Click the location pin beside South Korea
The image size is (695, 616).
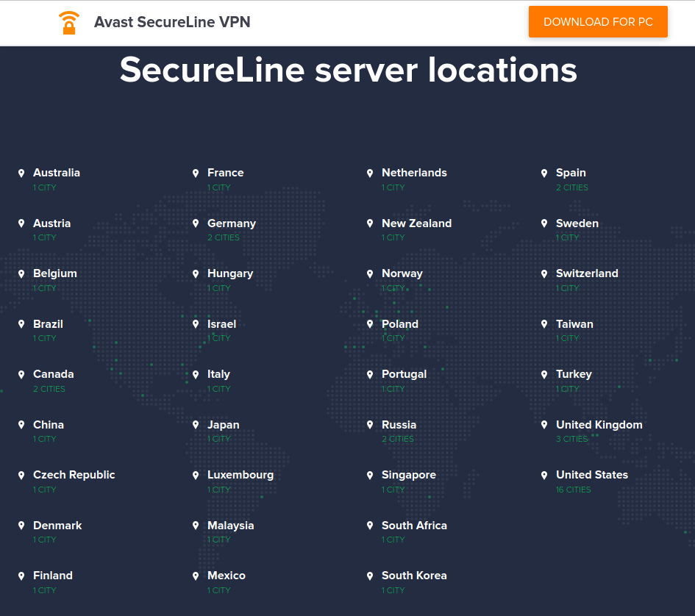click(370, 576)
